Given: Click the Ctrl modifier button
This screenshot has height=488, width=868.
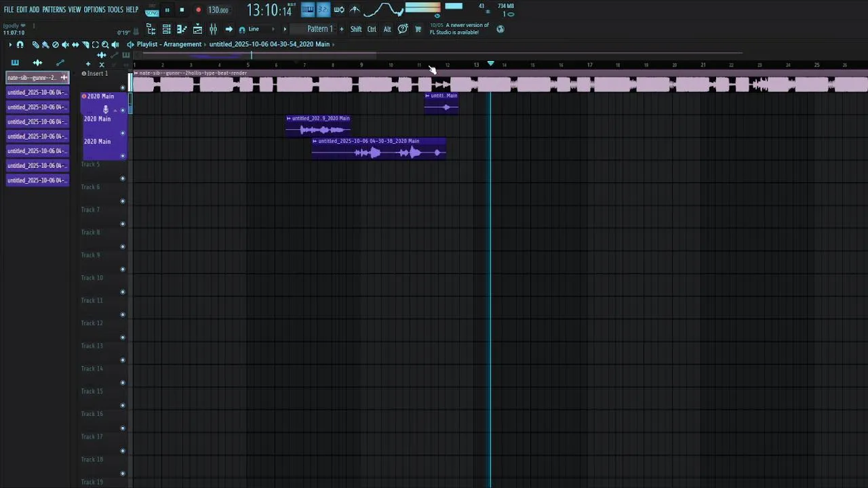Looking at the screenshot, I should [x=372, y=29].
